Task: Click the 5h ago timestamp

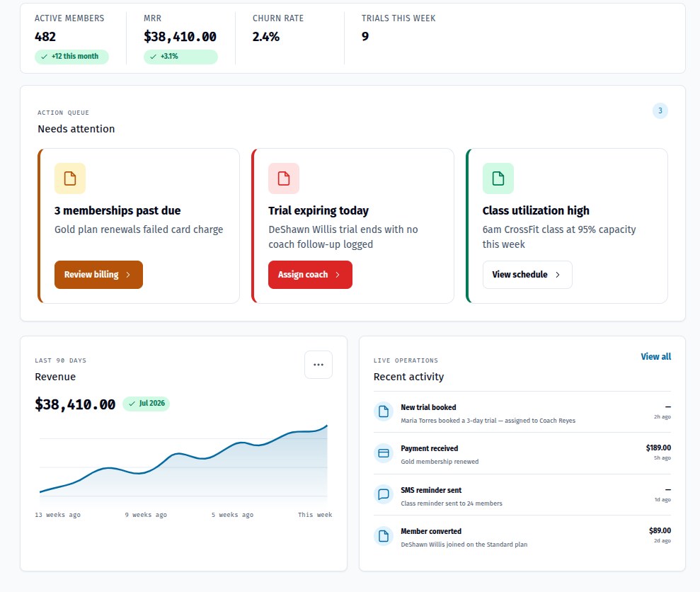Action: pos(662,458)
